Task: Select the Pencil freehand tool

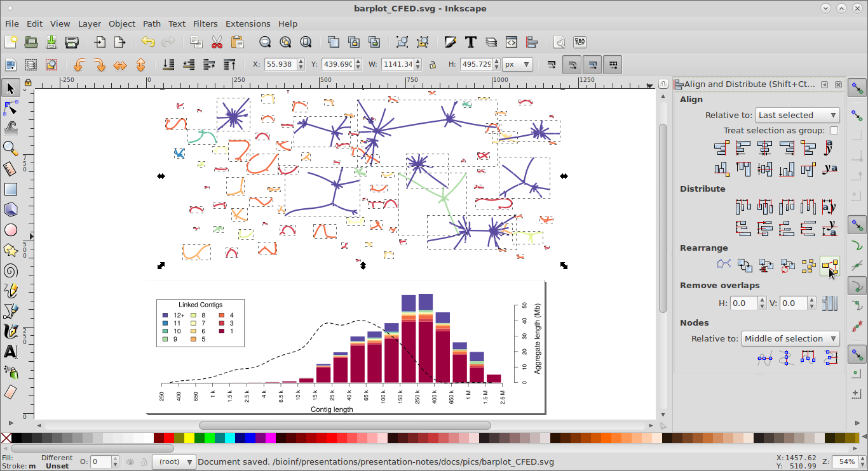Action: (10, 291)
